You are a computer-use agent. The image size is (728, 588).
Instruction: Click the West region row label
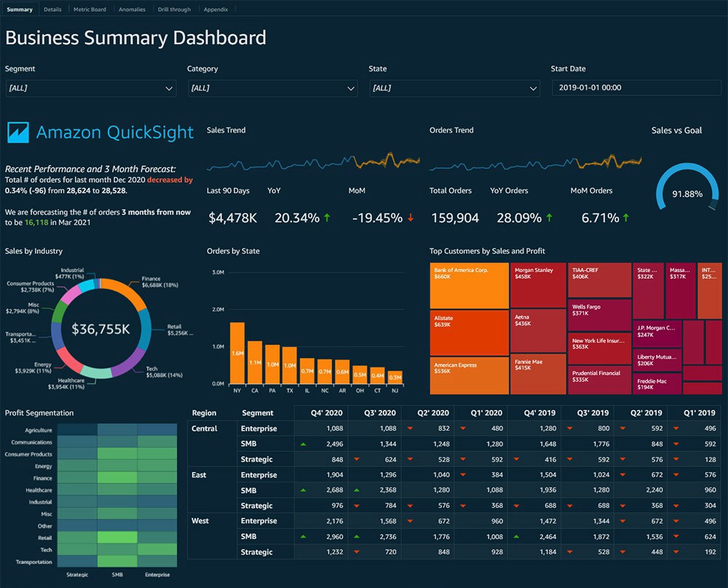[200, 521]
